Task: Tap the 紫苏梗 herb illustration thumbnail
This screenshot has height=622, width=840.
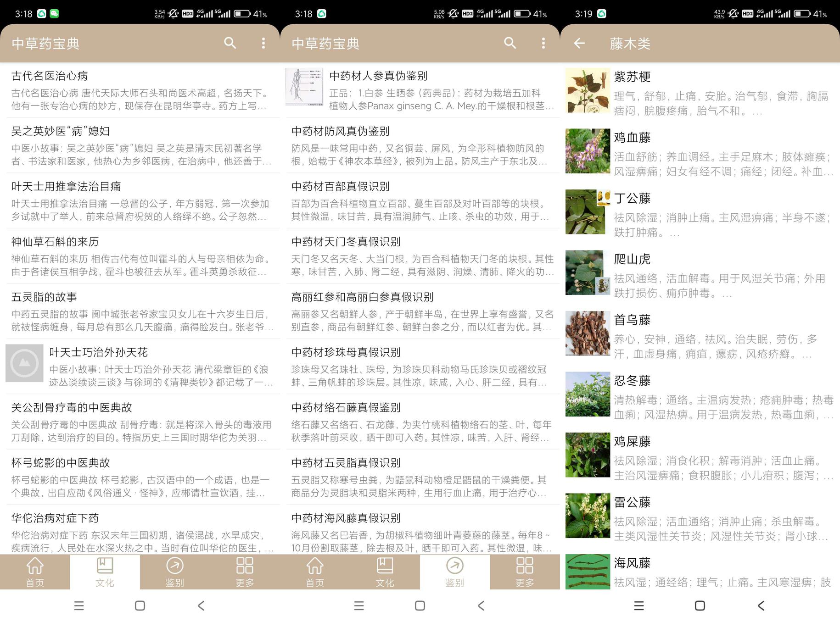Action: [x=588, y=90]
